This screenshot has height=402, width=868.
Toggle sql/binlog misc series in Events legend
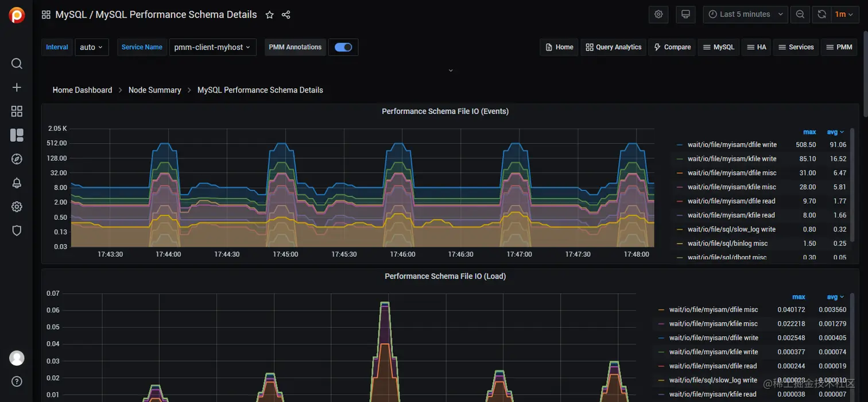(x=728, y=243)
